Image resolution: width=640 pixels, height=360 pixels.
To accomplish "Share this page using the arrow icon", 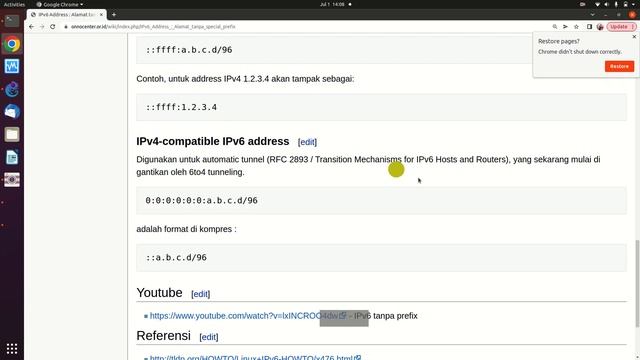I will pos(565,27).
